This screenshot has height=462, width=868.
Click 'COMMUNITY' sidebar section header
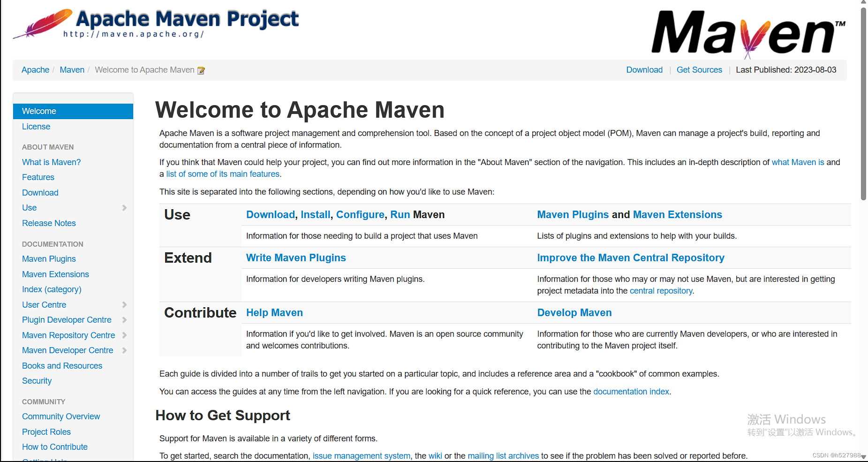(x=44, y=402)
